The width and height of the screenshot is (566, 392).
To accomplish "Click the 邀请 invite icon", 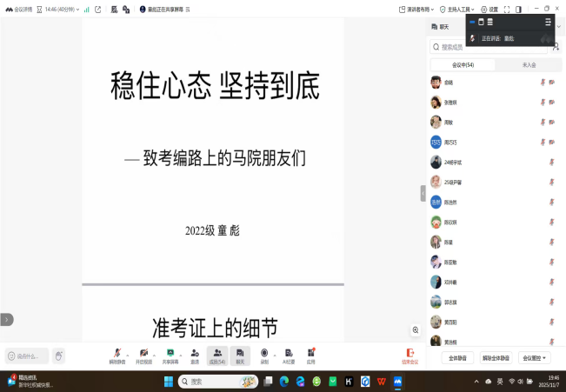I will 195,353.
